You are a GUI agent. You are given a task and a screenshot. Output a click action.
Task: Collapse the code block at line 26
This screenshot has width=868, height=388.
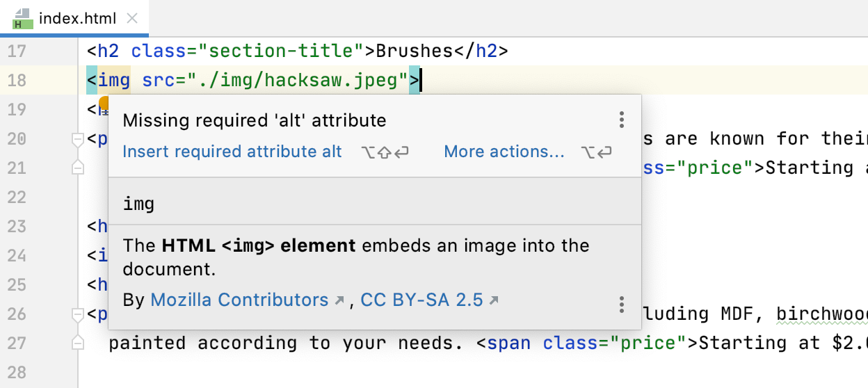(x=78, y=314)
